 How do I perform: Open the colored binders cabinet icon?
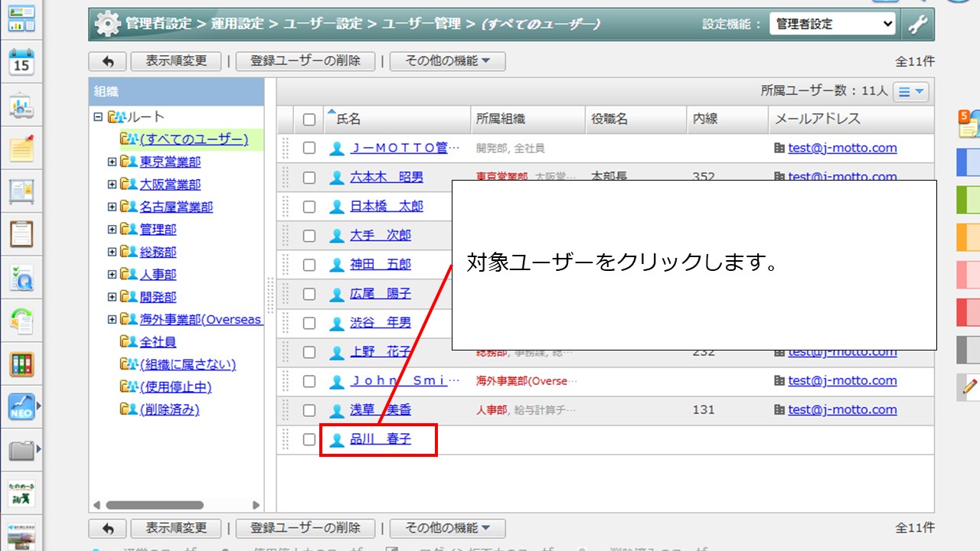pyautogui.click(x=21, y=364)
